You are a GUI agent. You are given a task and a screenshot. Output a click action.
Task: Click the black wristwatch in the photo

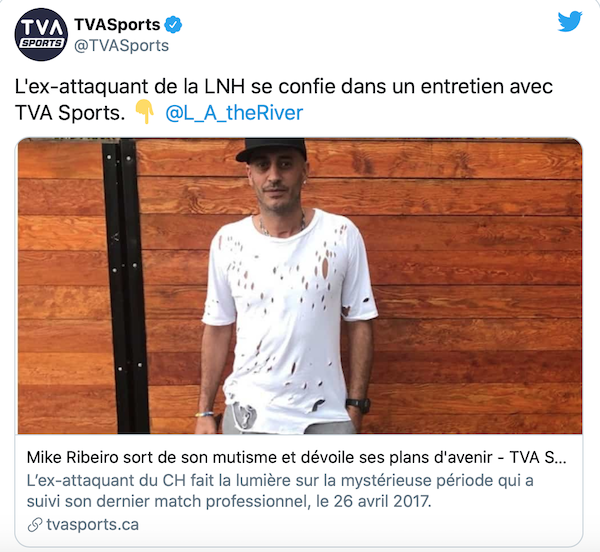coord(358,405)
